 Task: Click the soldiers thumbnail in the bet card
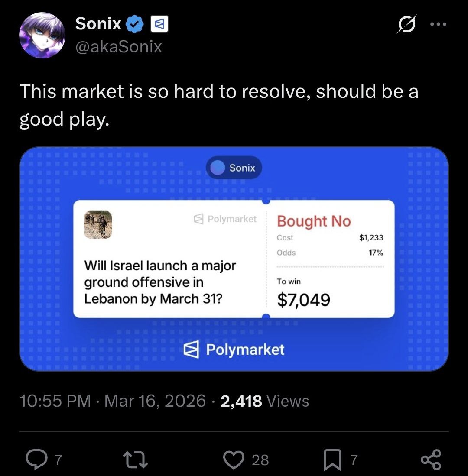tap(98, 225)
